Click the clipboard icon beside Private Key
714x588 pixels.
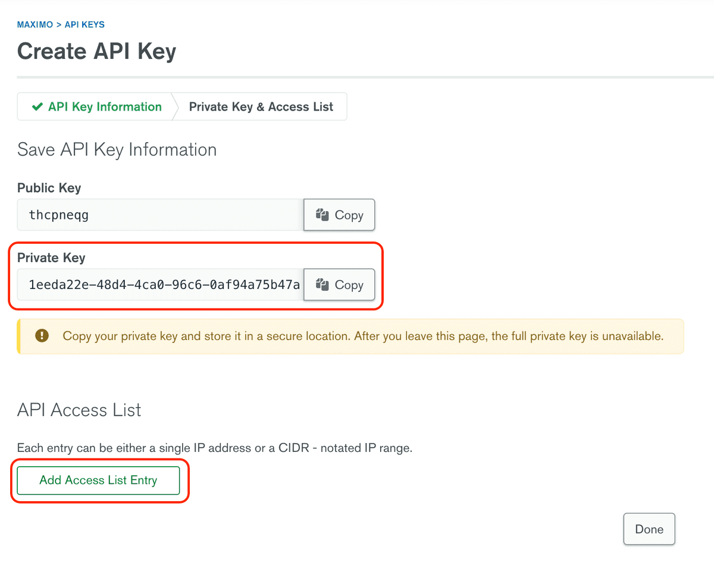click(x=322, y=285)
